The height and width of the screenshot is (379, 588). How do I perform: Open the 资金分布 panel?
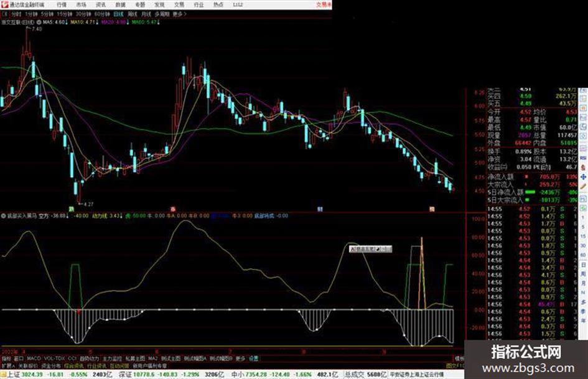tap(51, 365)
